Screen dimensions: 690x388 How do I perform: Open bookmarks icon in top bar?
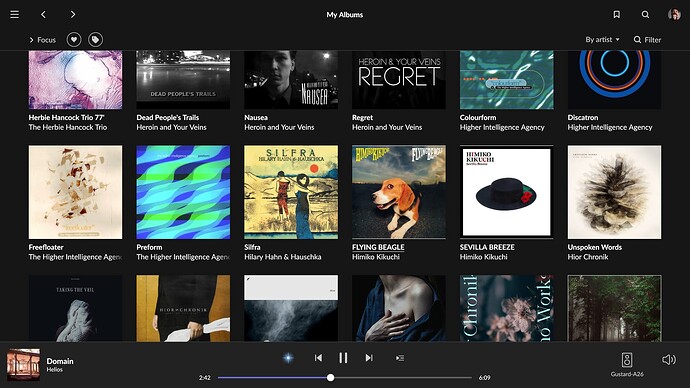click(617, 15)
